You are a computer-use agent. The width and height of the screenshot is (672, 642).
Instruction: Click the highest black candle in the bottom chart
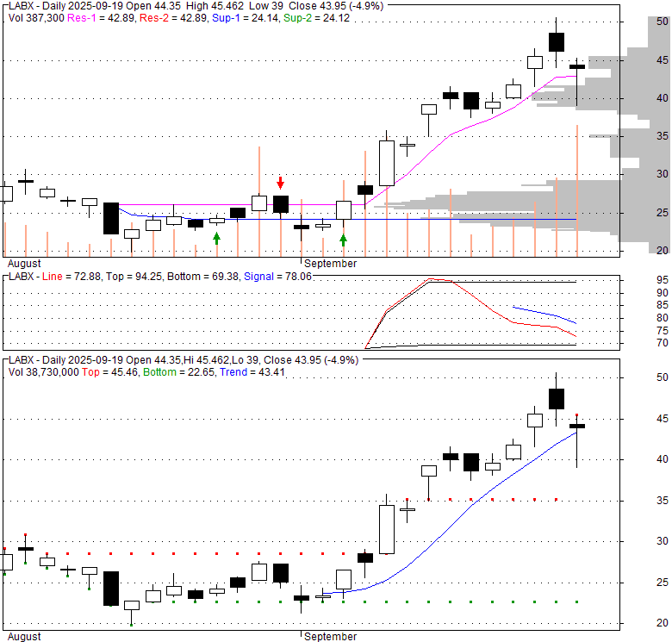(557, 399)
